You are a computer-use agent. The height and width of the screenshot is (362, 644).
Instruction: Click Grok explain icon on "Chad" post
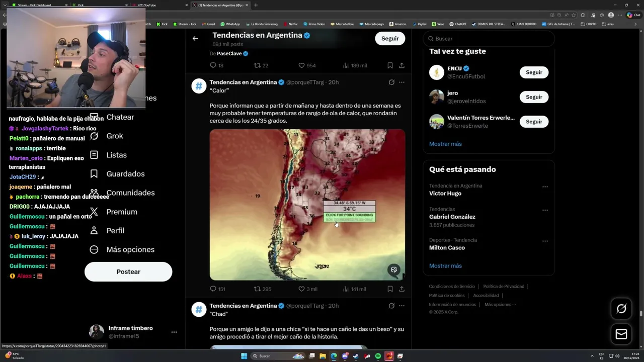pyautogui.click(x=391, y=306)
